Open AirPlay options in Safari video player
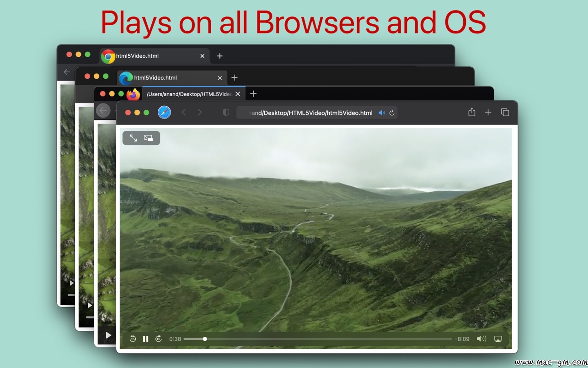Viewport: 588px width, 368px height. coord(498,339)
